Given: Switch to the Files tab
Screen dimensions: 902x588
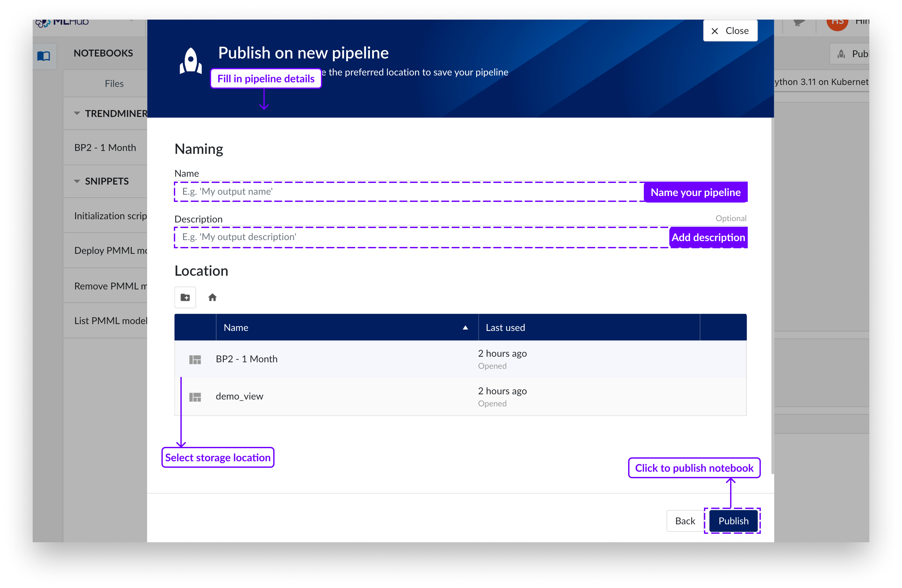Looking at the screenshot, I should [x=114, y=83].
